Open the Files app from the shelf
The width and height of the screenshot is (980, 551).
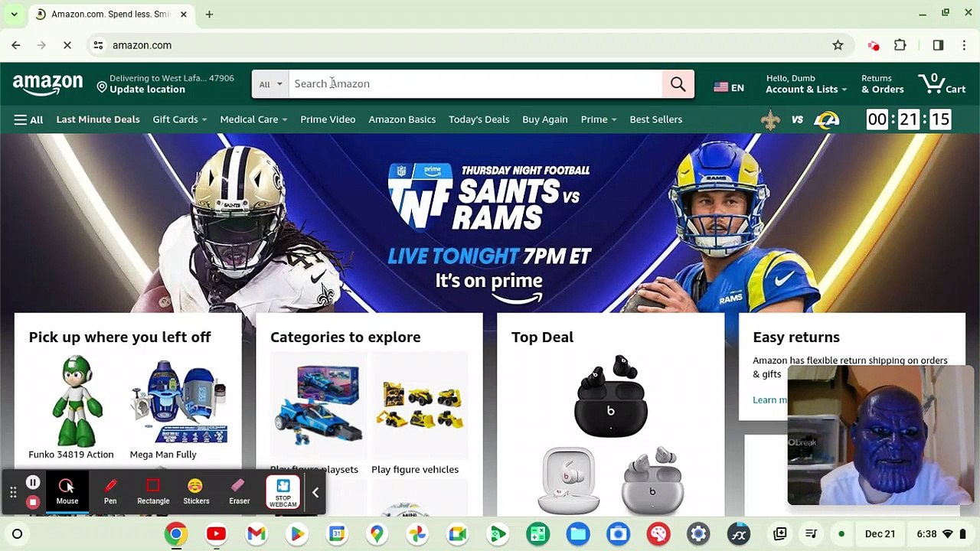coord(578,534)
